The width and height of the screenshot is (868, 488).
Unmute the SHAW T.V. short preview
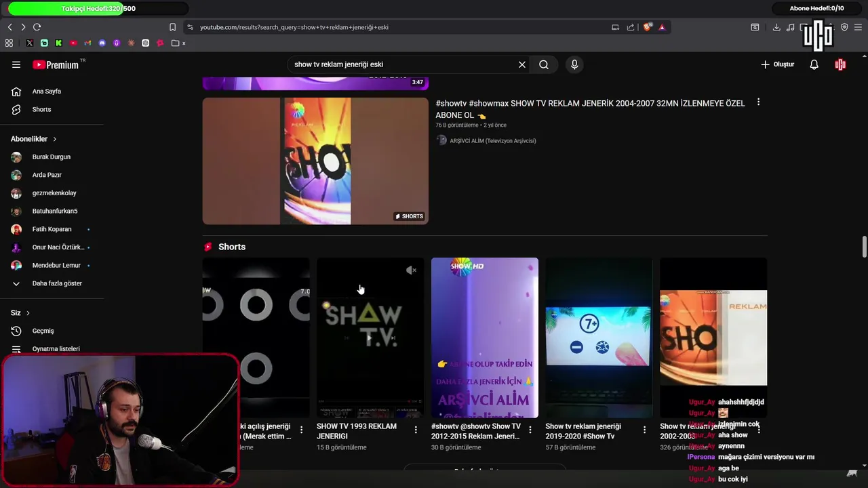pos(411,270)
